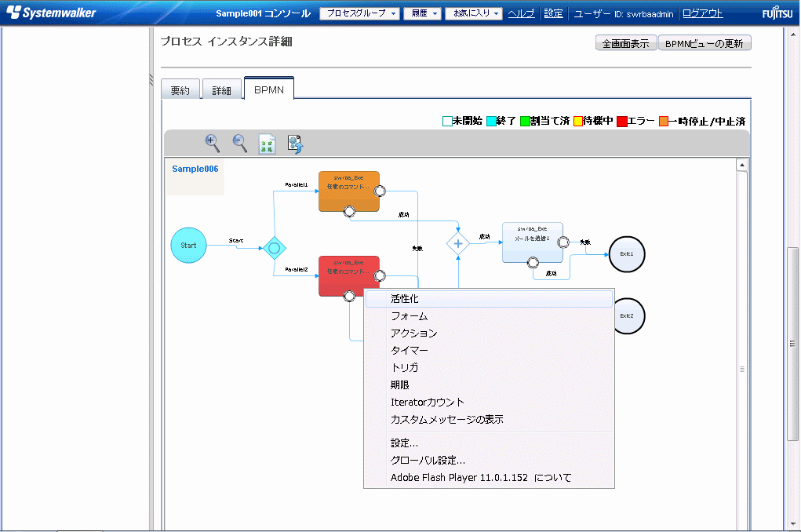The width and height of the screenshot is (801, 532).
Task: Click the fit-to-page diagram icon
Action: click(268, 144)
